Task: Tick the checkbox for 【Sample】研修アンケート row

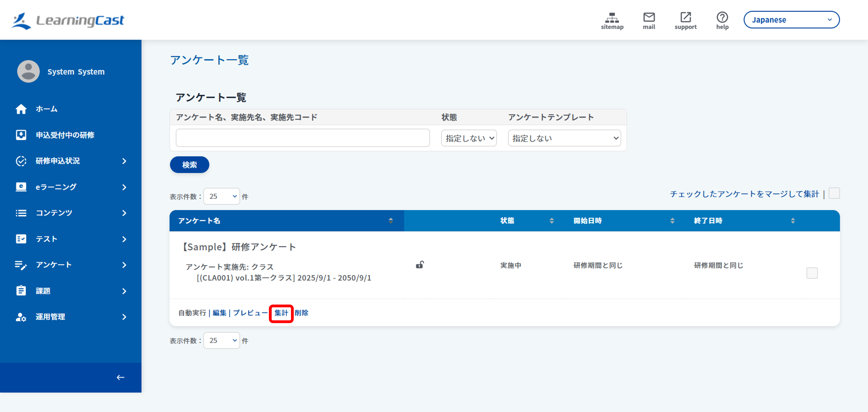Action: pos(812,273)
